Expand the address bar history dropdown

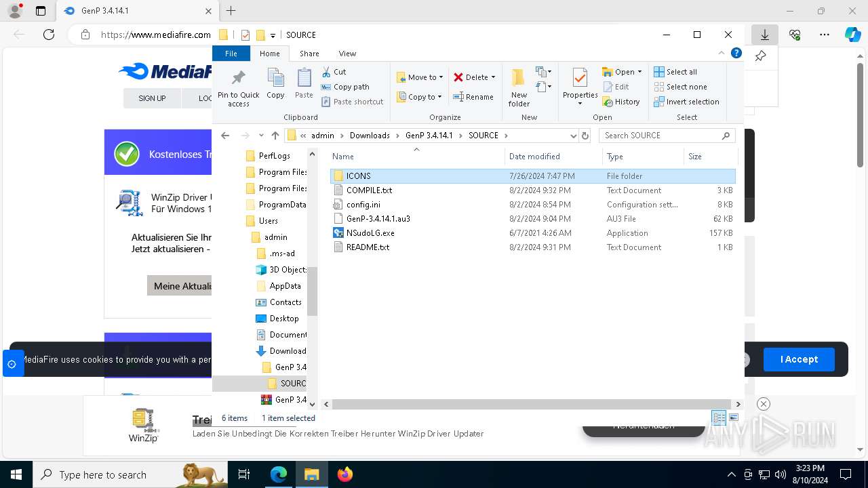[573, 136]
